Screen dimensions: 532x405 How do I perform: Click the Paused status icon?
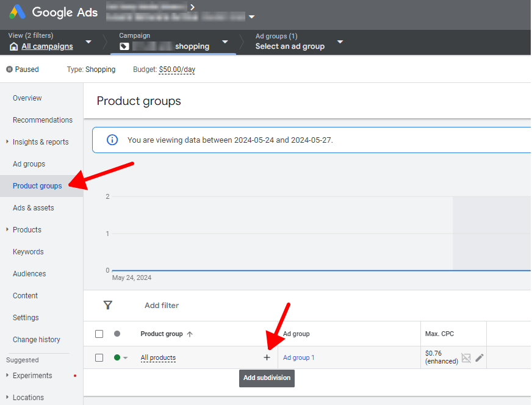click(8, 69)
